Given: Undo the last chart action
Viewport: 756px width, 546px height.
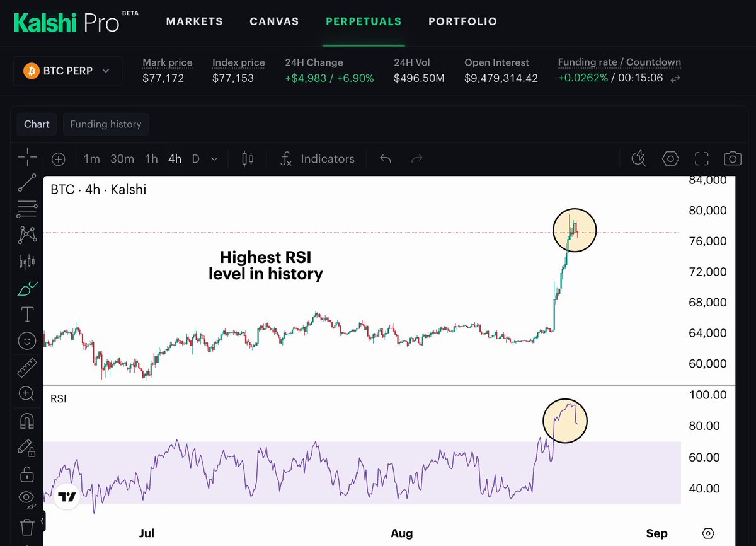Looking at the screenshot, I should click(386, 159).
